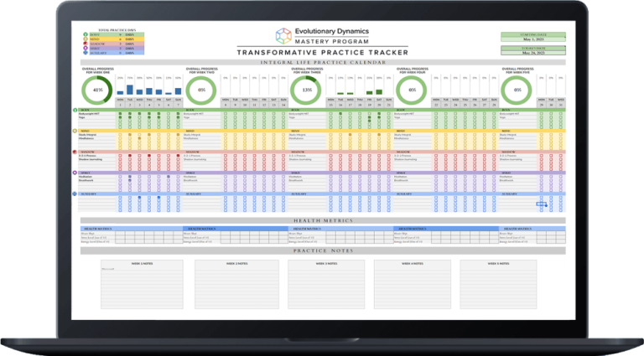Click the red Shadow icon in Total Practice Days legend
This screenshot has height=356, width=644.
86,44
